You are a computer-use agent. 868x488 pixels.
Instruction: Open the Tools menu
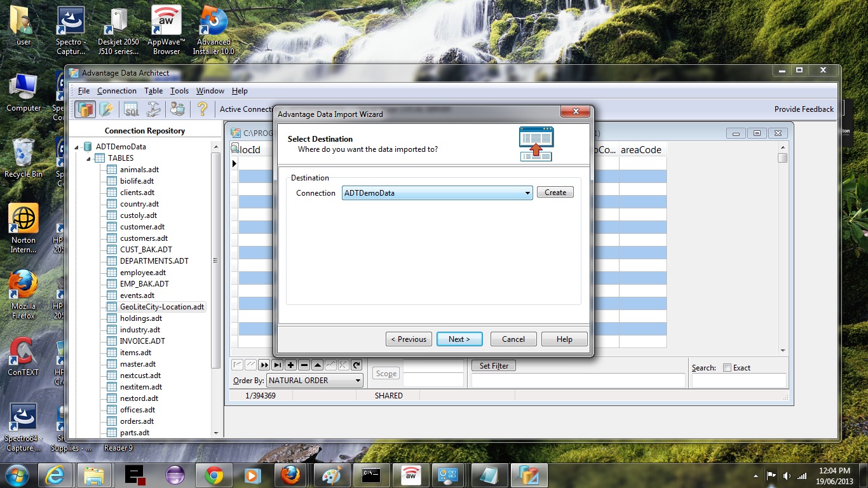179,91
